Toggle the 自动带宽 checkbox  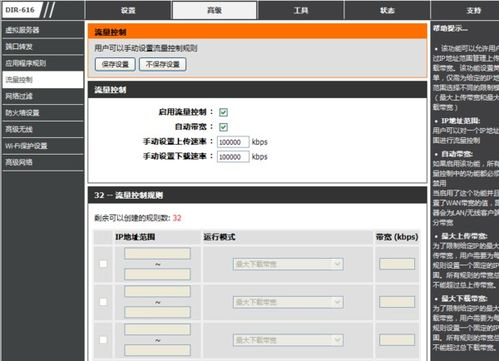(x=223, y=127)
